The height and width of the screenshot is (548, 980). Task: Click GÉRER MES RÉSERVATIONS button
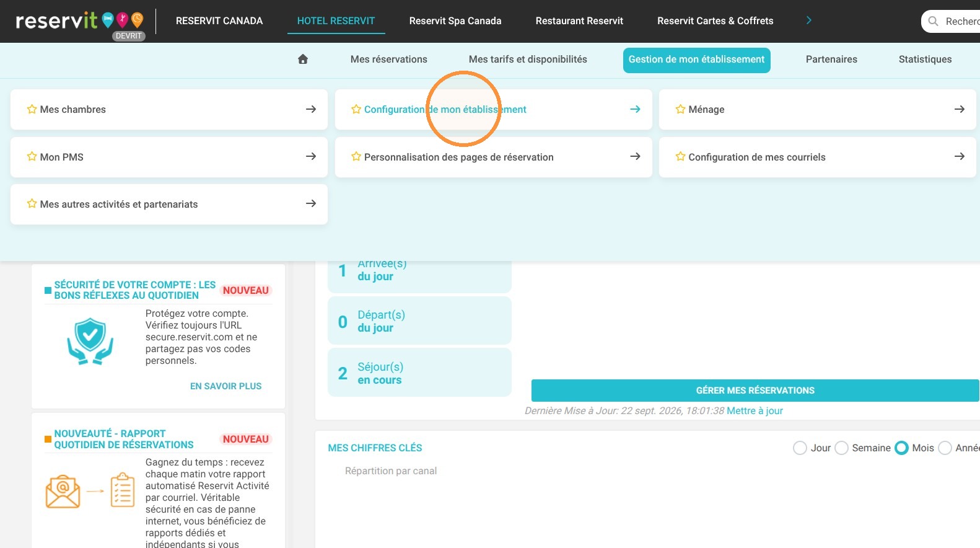point(755,391)
